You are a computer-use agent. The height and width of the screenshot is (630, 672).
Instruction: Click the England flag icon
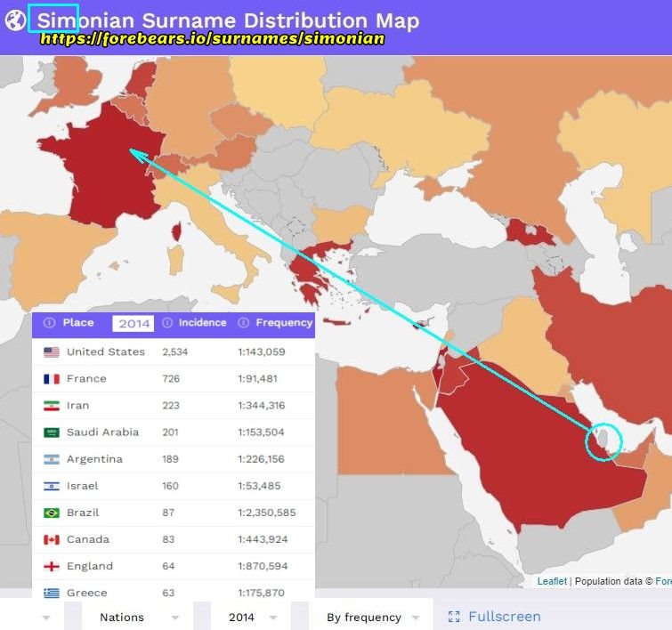point(52,567)
